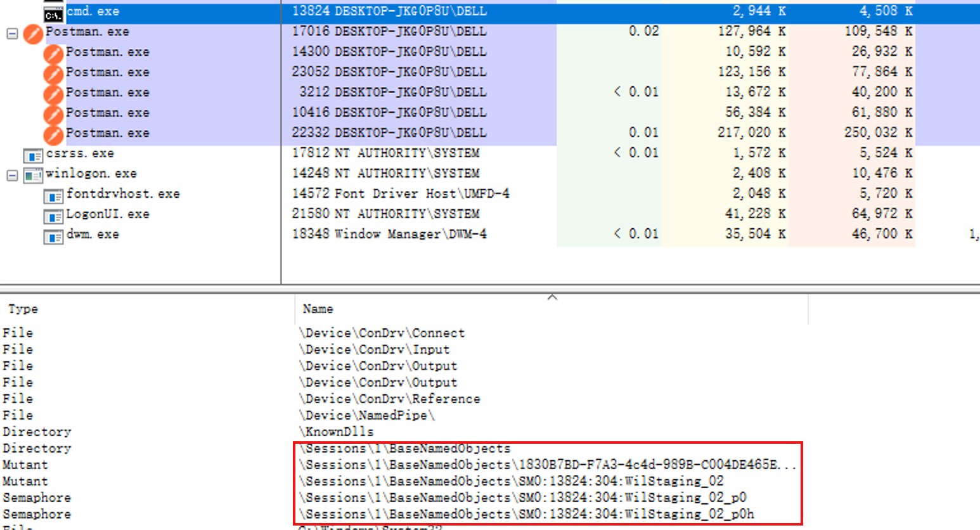Select mutant handle ending 'WilStaging_02'
Viewport: 980px width, 530px height.
[511, 481]
